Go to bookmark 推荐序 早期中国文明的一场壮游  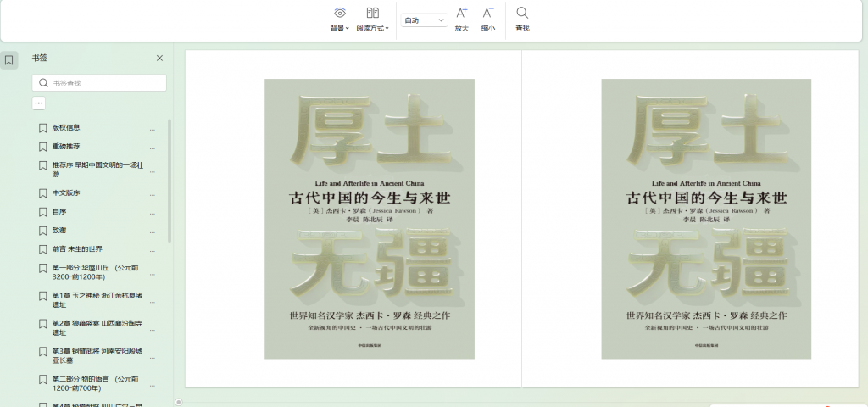click(x=98, y=170)
